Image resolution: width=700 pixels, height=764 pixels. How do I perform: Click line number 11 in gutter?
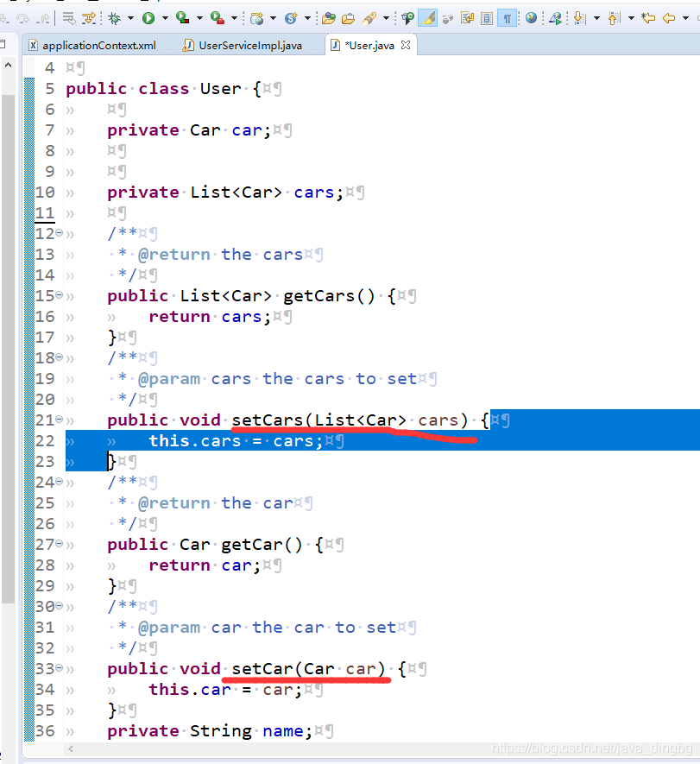[x=45, y=213]
